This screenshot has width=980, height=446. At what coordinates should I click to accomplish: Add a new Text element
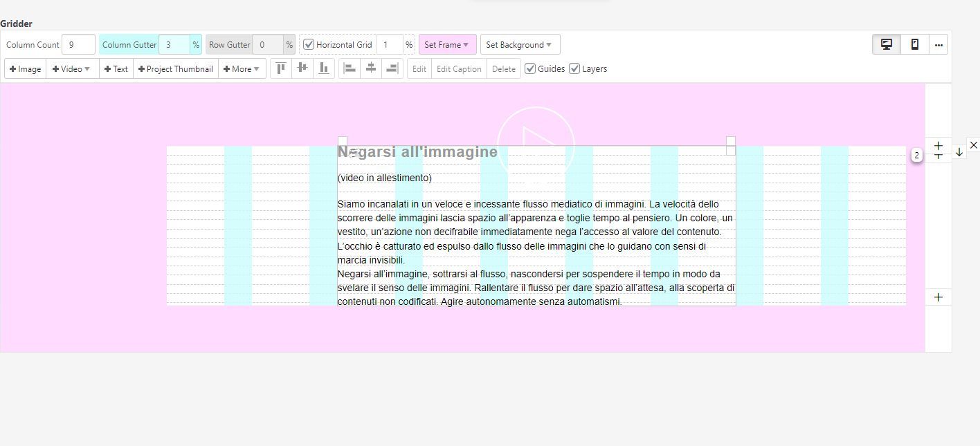(116, 69)
